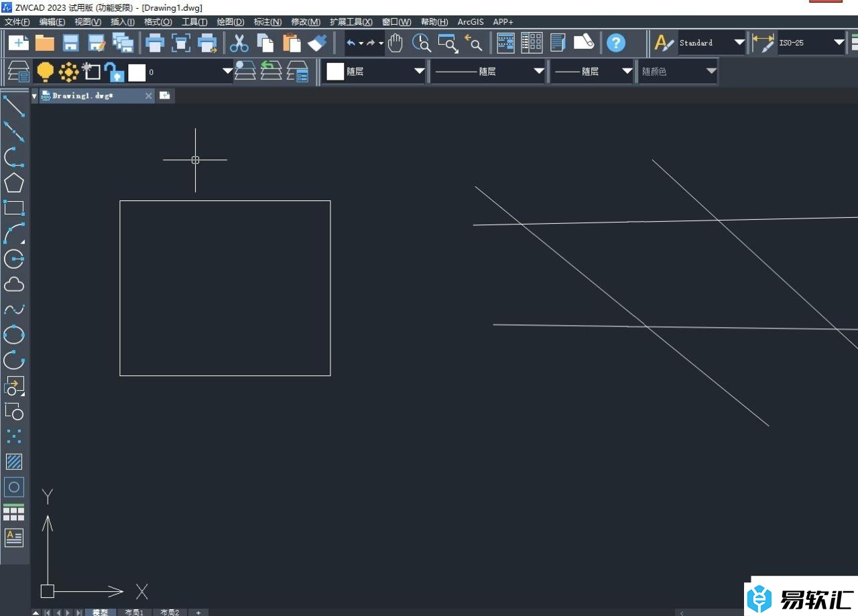This screenshot has width=858, height=616.
Task: Select the Zoom Window icon
Action: pos(448,43)
